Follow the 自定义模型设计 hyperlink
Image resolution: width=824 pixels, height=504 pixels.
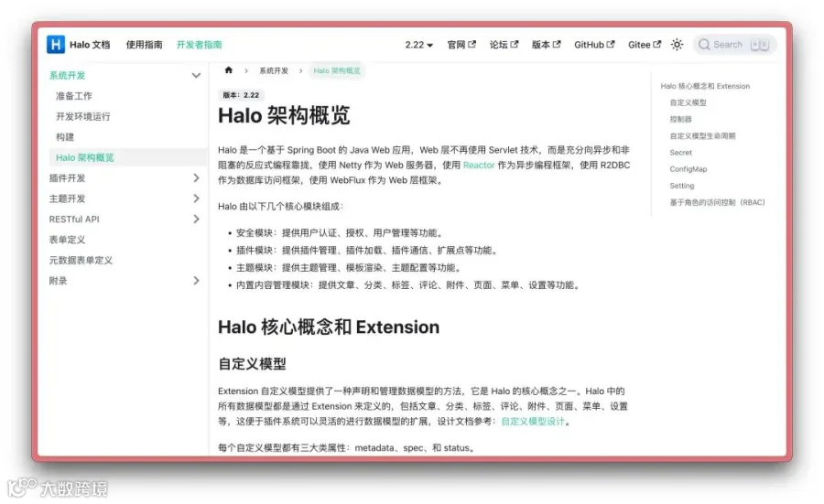(533, 421)
